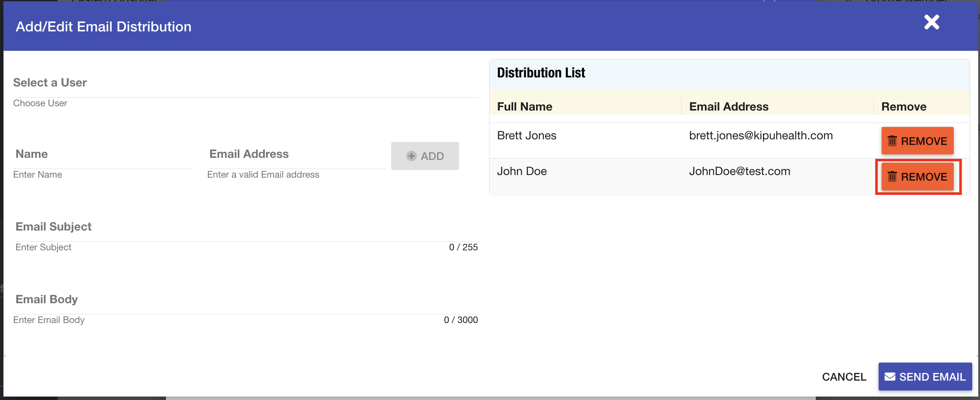Click trash icon in Brett Jones row
This screenshot has height=400, width=980.
[892, 141]
